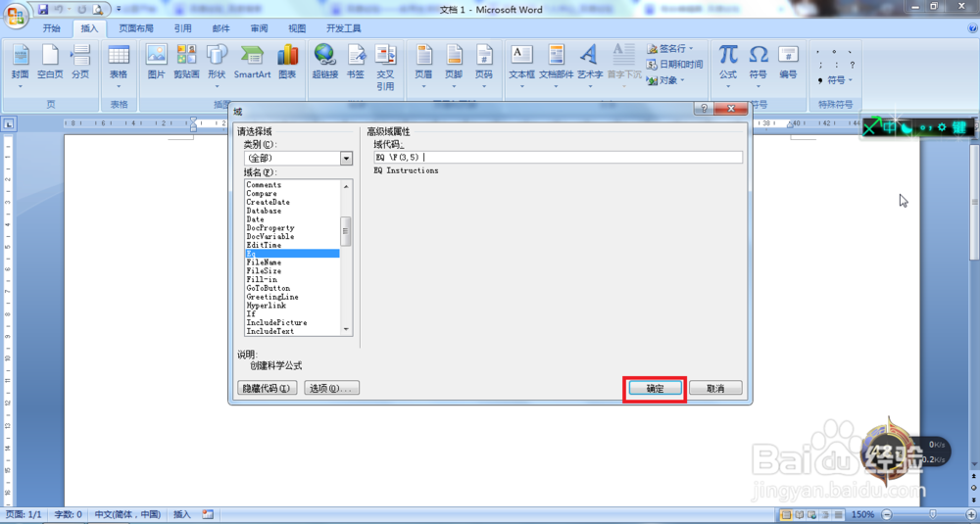Expand the Object (对象) dropdown arrow
Image resolution: width=980 pixels, height=524 pixels.
[x=682, y=80]
